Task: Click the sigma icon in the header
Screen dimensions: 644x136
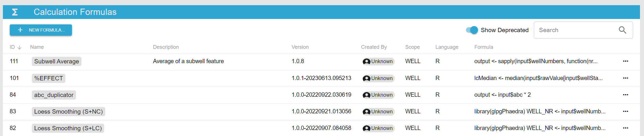Action: tap(15, 12)
